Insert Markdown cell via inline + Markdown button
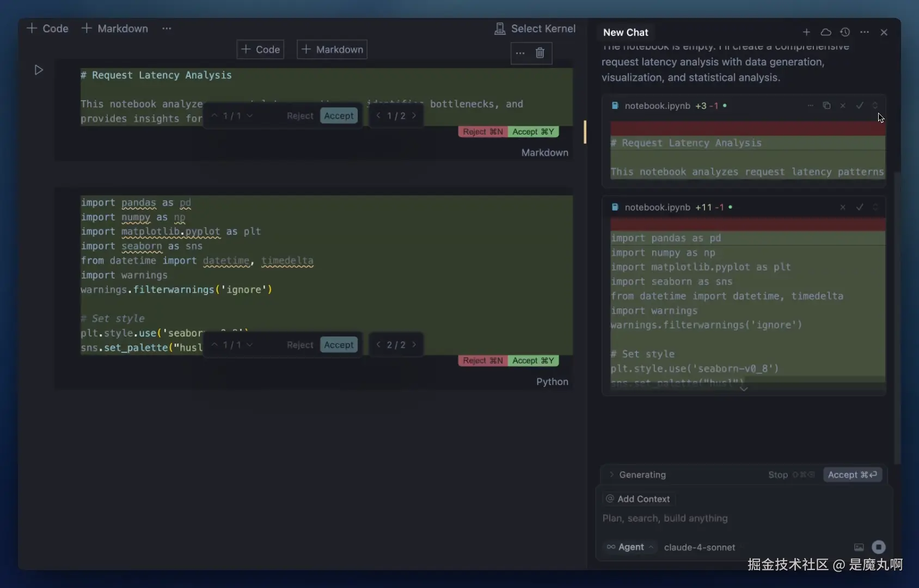 tap(332, 50)
